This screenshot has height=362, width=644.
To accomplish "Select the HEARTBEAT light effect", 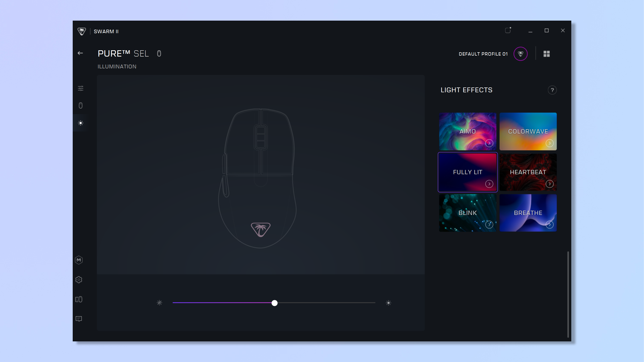I will (x=528, y=172).
